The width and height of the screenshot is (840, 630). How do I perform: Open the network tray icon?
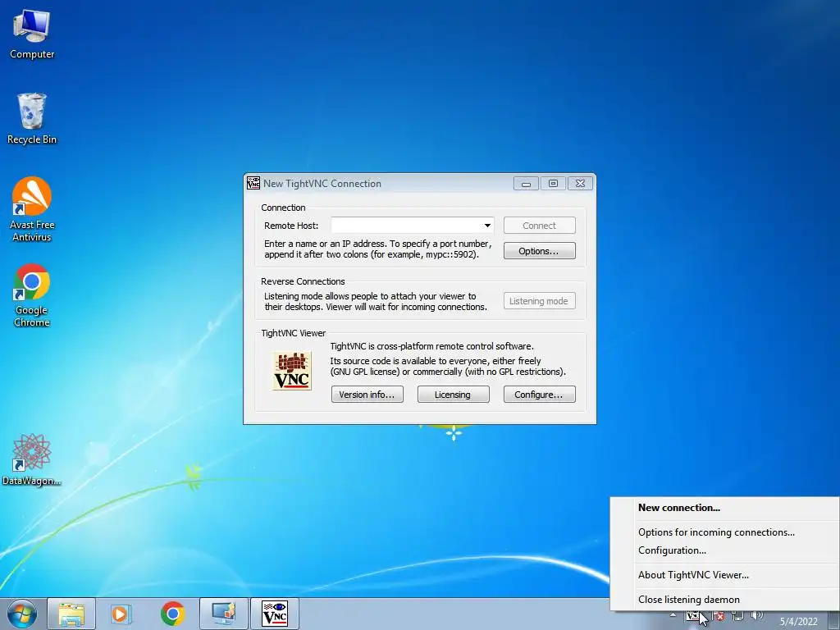(737, 616)
